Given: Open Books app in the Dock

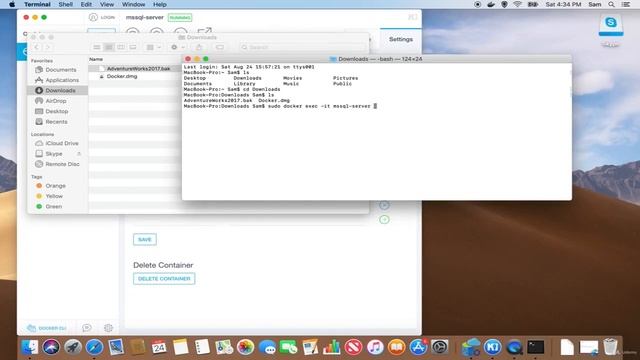Looking at the screenshot, I should (x=396, y=347).
